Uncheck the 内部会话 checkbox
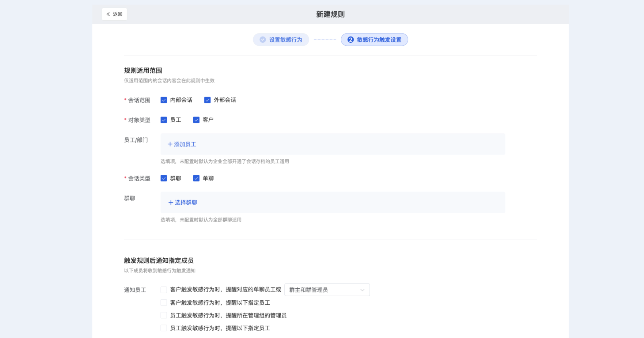Screen dimensions: 644x338 pos(164,100)
